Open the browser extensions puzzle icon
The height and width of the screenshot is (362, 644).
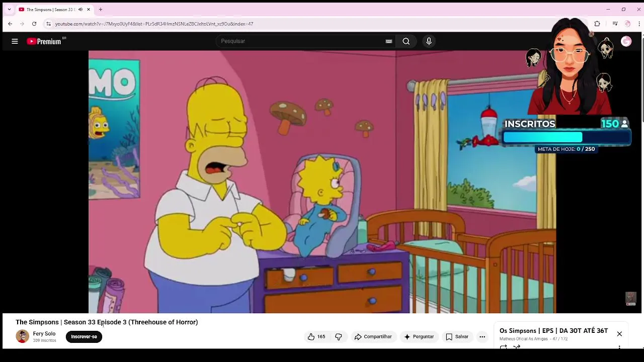click(x=597, y=24)
